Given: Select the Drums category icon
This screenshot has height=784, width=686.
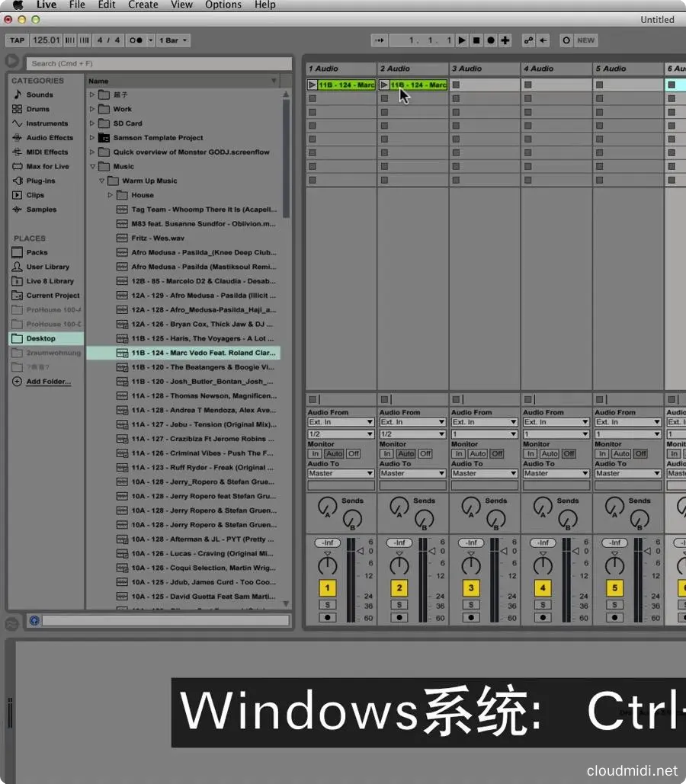Looking at the screenshot, I should coord(18,109).
